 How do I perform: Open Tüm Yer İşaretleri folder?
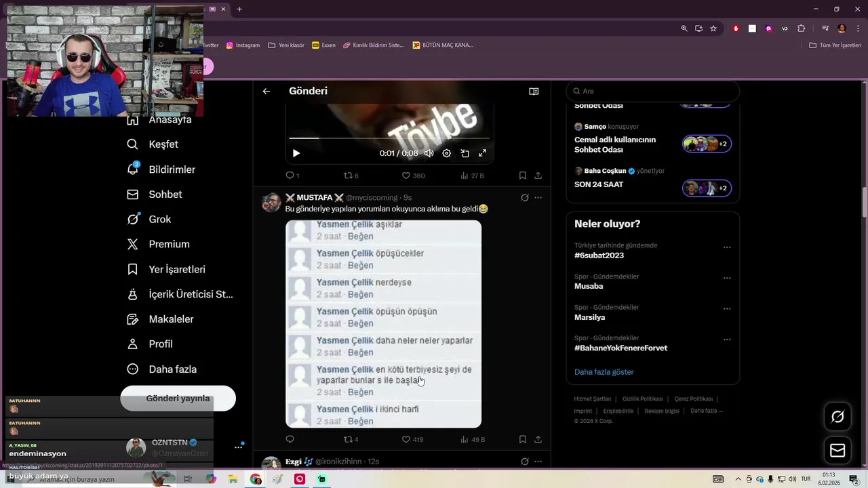pos(835,45)
